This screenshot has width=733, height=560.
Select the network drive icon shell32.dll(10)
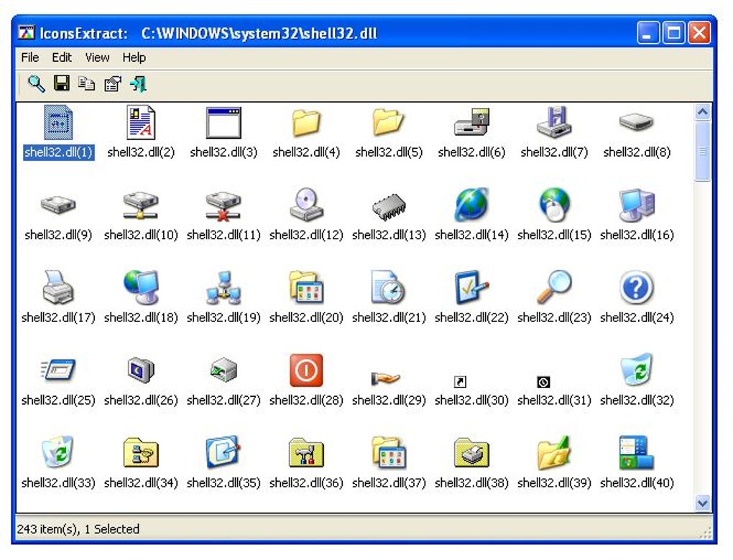click(141, 205)
